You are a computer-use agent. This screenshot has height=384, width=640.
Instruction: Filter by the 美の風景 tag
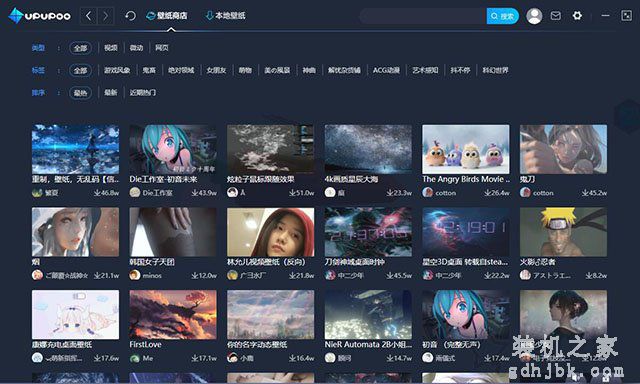(x=277, y=71)
